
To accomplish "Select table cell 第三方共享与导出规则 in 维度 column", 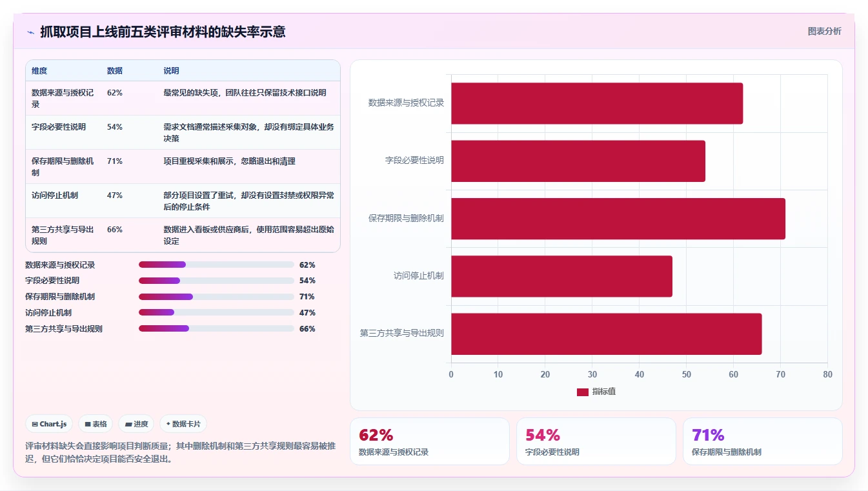I will [x=63, y=235].
